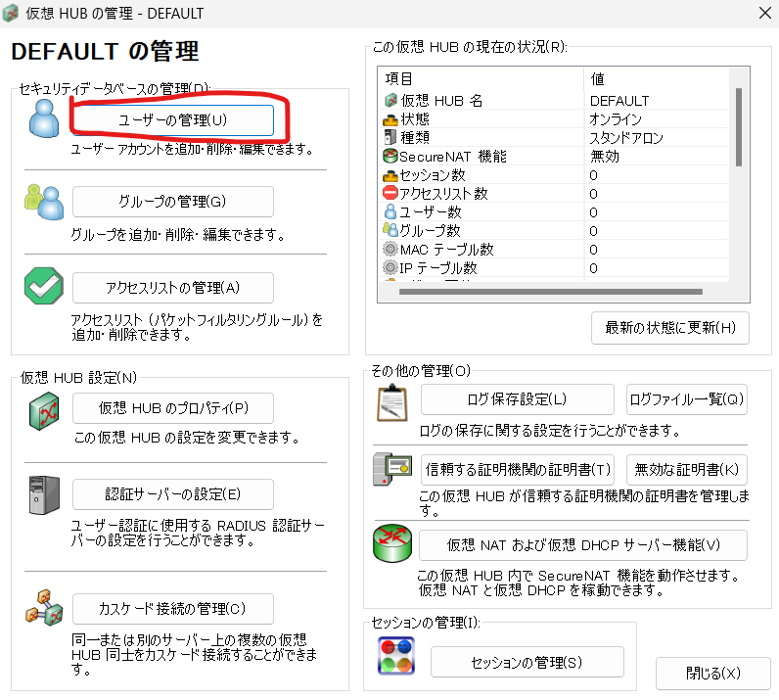
Task: Open カスケード接続の管理(C) button
Action: 173,609
